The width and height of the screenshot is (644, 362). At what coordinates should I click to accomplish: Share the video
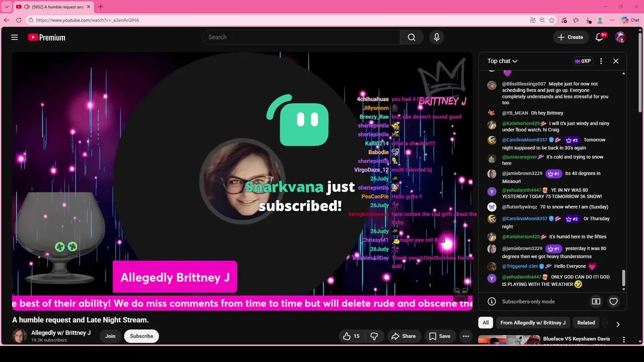pos(403,336)
